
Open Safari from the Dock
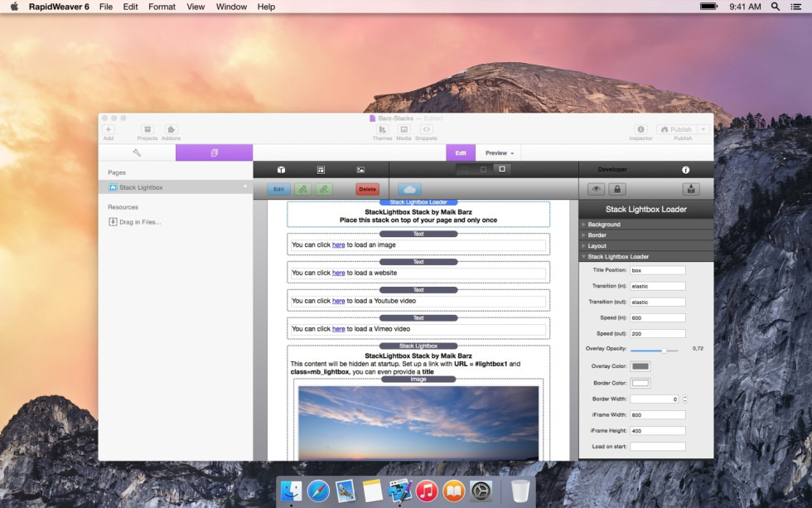318,491
